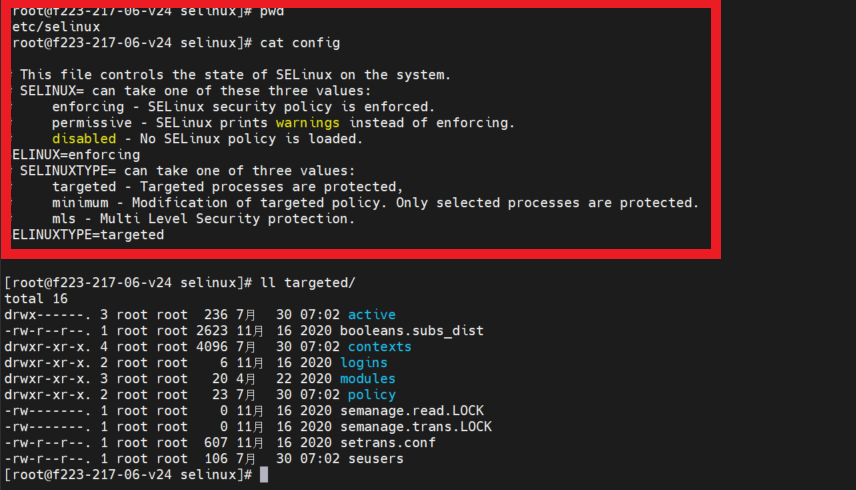Click the 'logins' directory name

click(x=364, y=363)
